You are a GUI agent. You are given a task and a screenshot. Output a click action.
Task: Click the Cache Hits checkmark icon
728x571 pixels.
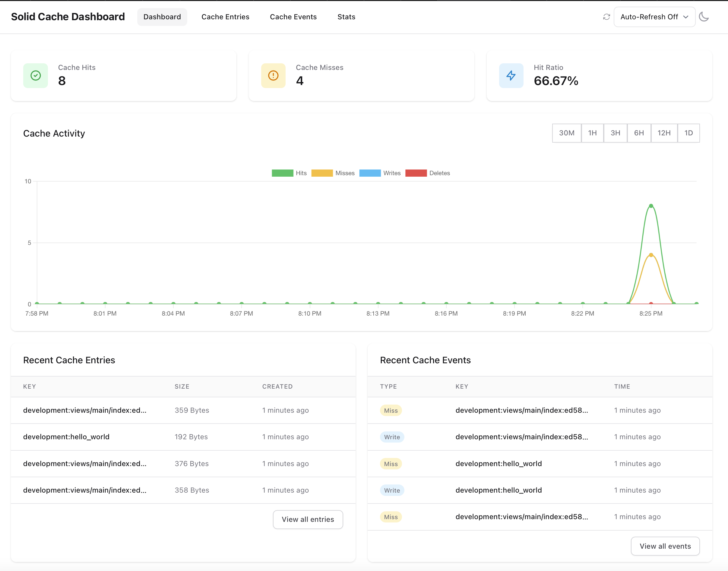[36, 76]
